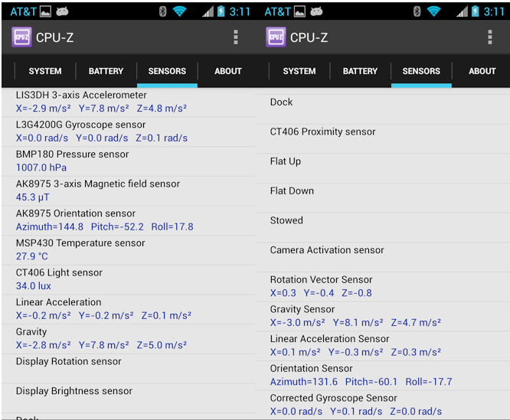Tap AT&T carrier label in right status bar
This screenshot has height=420, width=510.
tap(277, 12)
